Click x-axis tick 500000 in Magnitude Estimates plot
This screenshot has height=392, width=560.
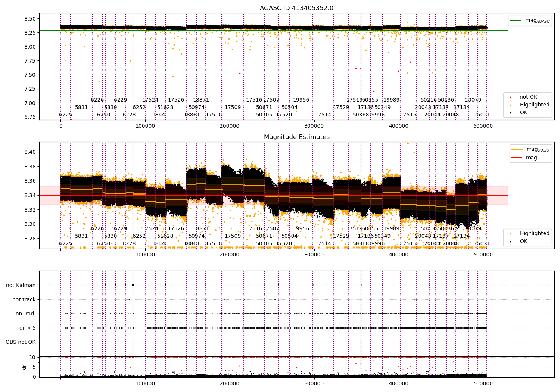coord(483,255)
